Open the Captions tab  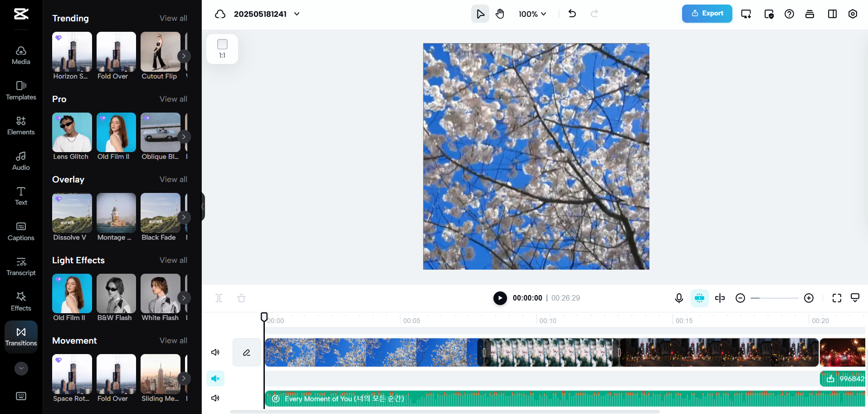pos(21,232)
